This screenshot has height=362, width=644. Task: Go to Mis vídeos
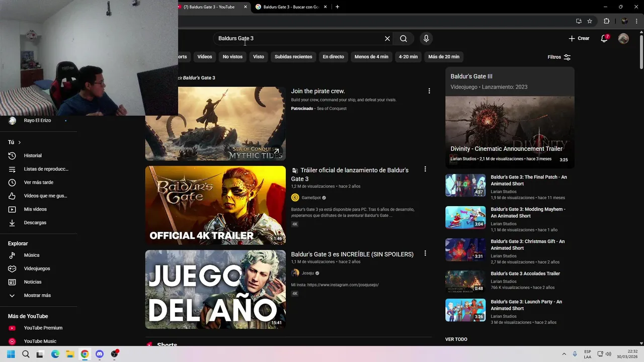(x=35, y=209)
